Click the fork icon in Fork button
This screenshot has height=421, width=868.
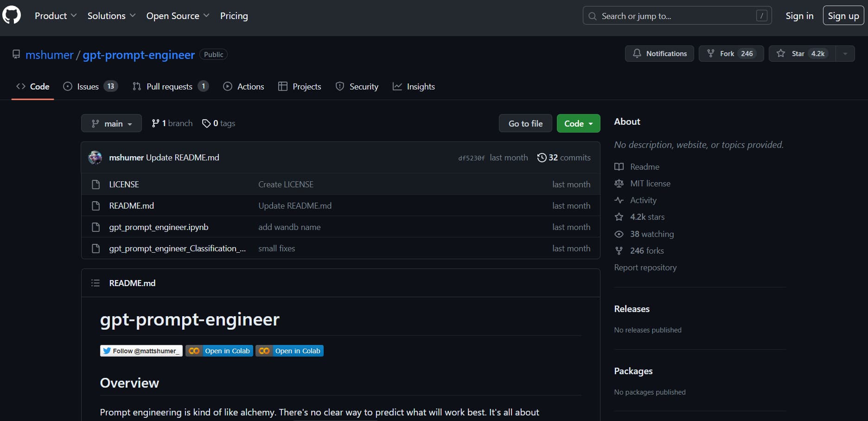pyautogui.click(x=710, y=53)
